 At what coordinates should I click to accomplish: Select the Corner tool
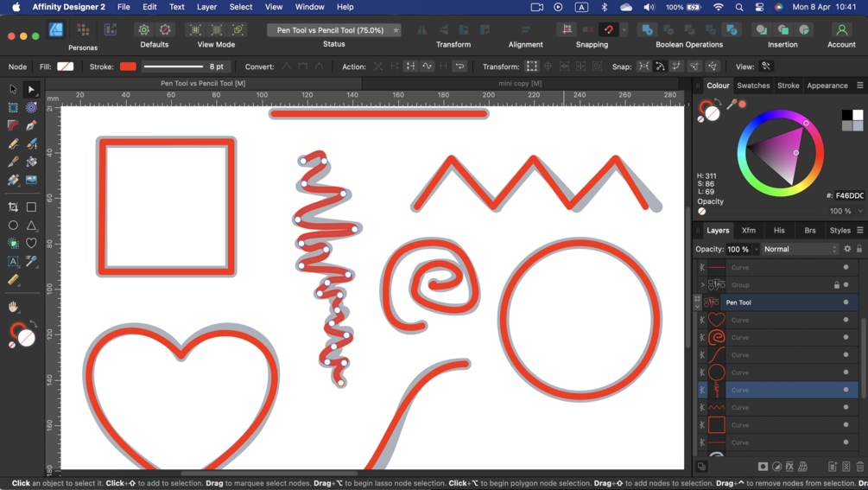[13, 125]
